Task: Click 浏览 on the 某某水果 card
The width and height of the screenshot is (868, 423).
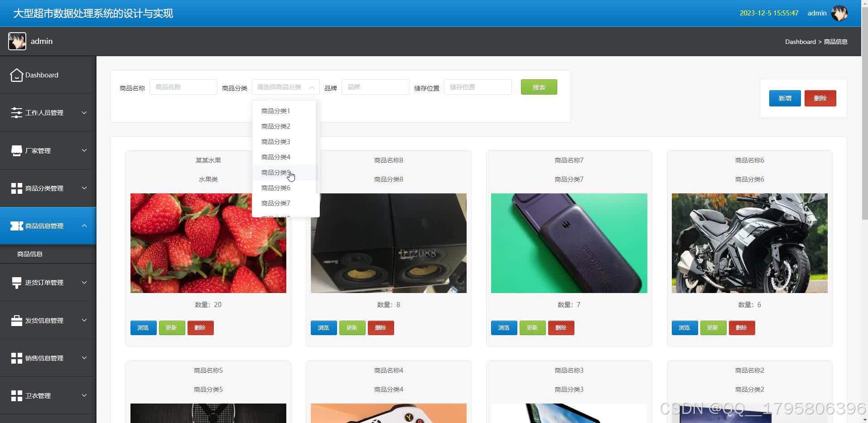Action: click(143, 328)
